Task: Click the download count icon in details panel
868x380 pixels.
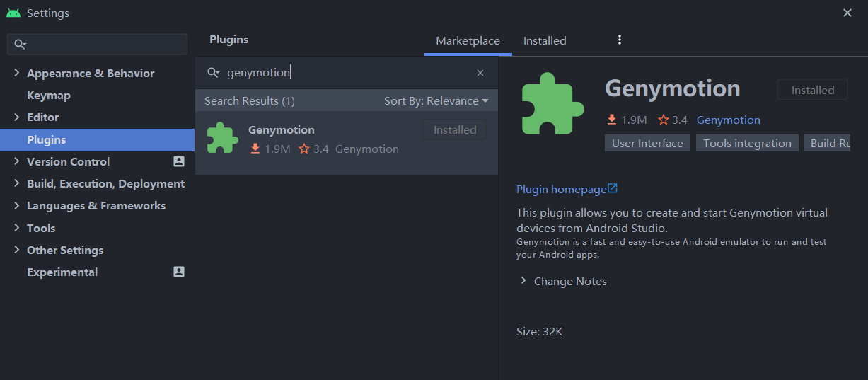Action: tap(613, 120)
